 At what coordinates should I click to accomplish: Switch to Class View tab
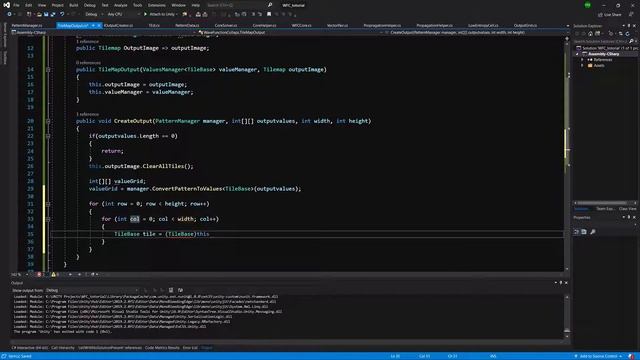click(x=627, y=209)
